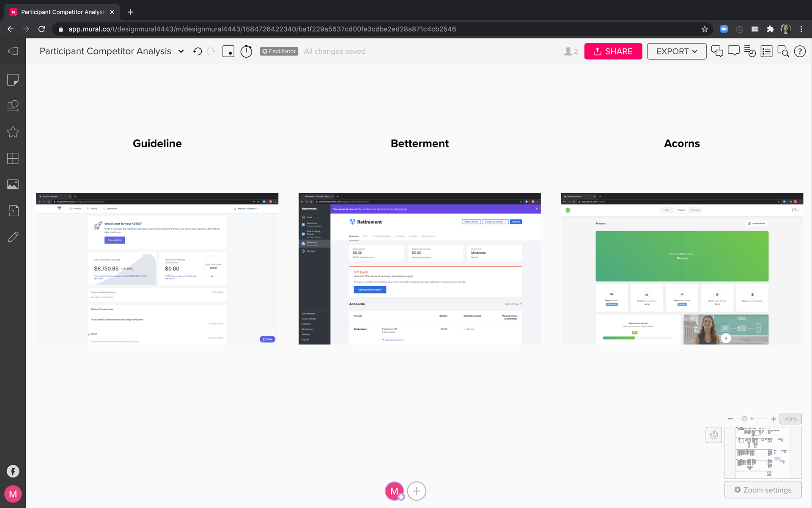Screen dimensions: 812x508
Task: Click the zoom slider handle
Action: (x=744, y=419)
